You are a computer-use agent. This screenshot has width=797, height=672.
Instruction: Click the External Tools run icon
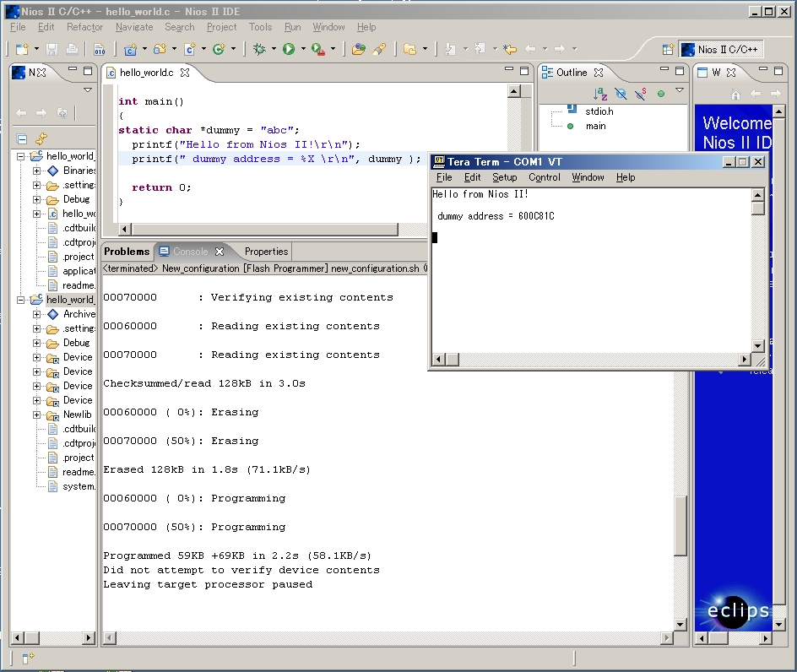[x=317, y=50]
